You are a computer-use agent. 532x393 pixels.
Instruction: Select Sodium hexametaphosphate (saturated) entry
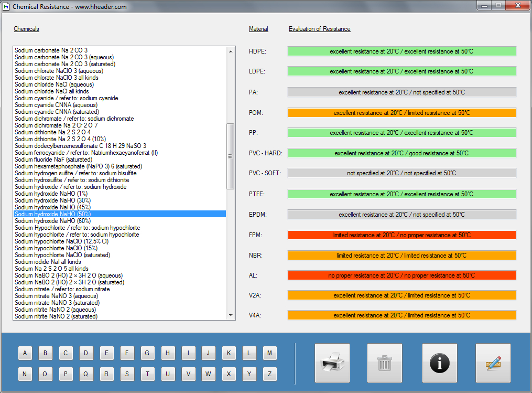pos(120,166)
